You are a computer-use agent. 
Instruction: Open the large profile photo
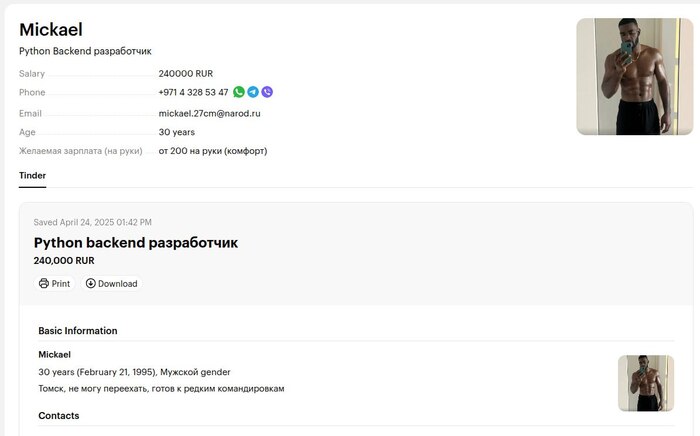(634, 76)
